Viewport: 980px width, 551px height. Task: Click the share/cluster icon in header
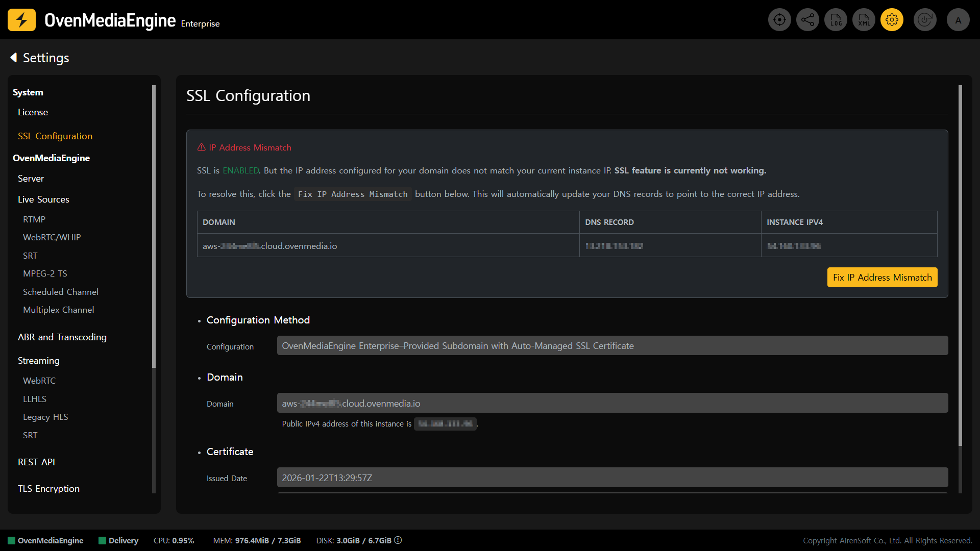pyautogui.click(x=807, y=20)
